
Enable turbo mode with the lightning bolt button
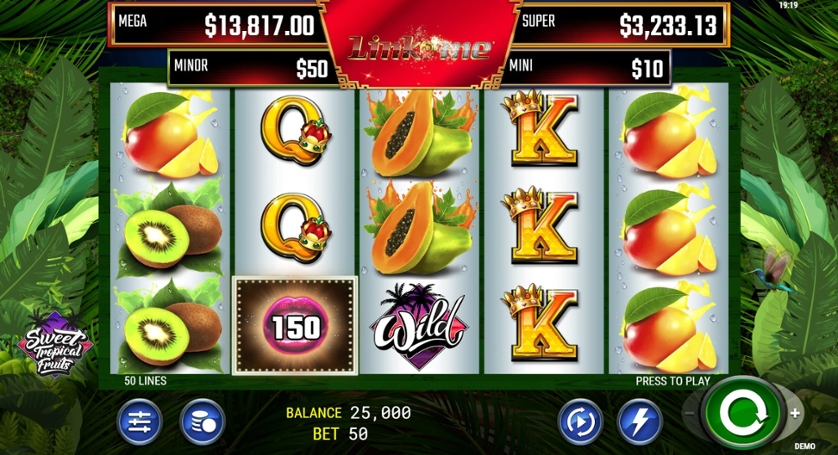[640, 422]
